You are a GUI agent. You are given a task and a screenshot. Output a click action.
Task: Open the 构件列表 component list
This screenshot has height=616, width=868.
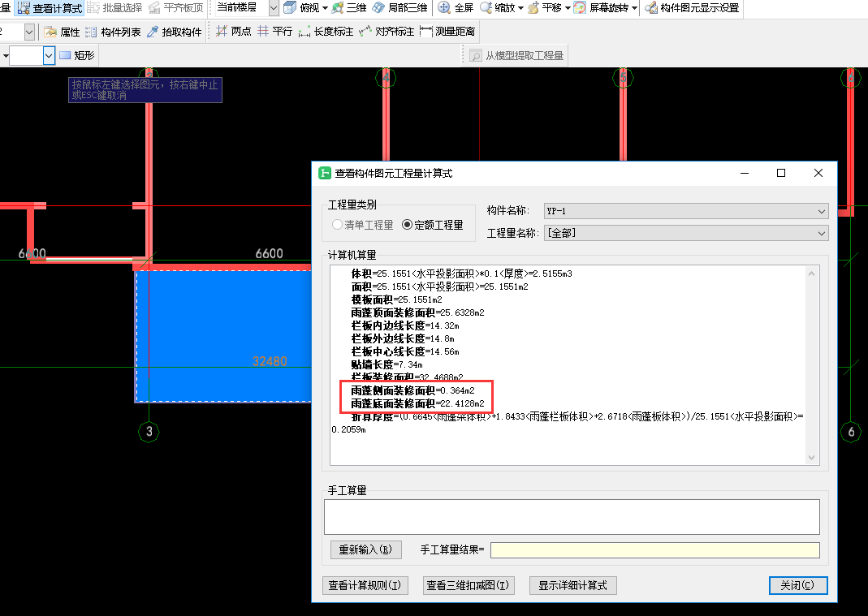click(113, 32)
